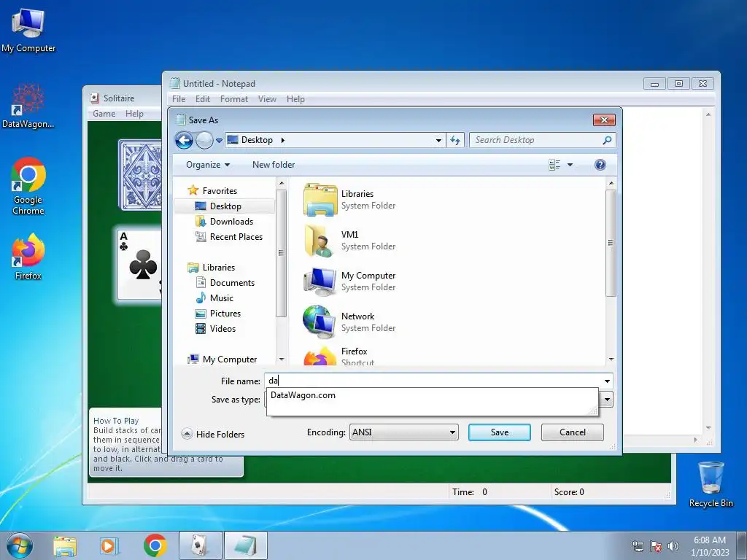Open the Organize menu
Screen dimensions: 747x560
[x=208, y=165]
